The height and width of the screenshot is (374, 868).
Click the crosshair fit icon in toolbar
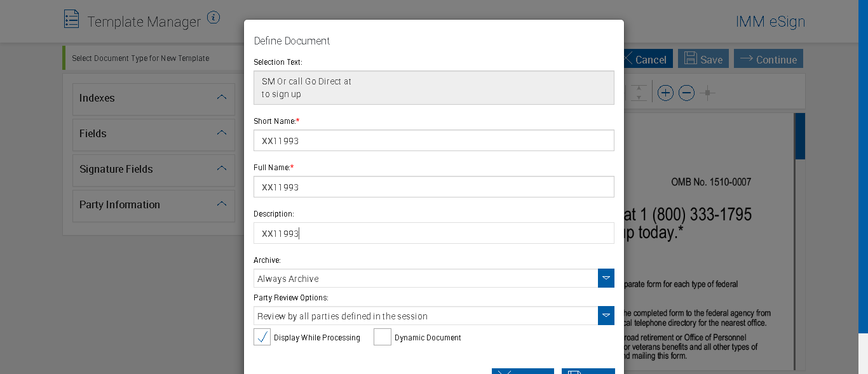(707, 93)
